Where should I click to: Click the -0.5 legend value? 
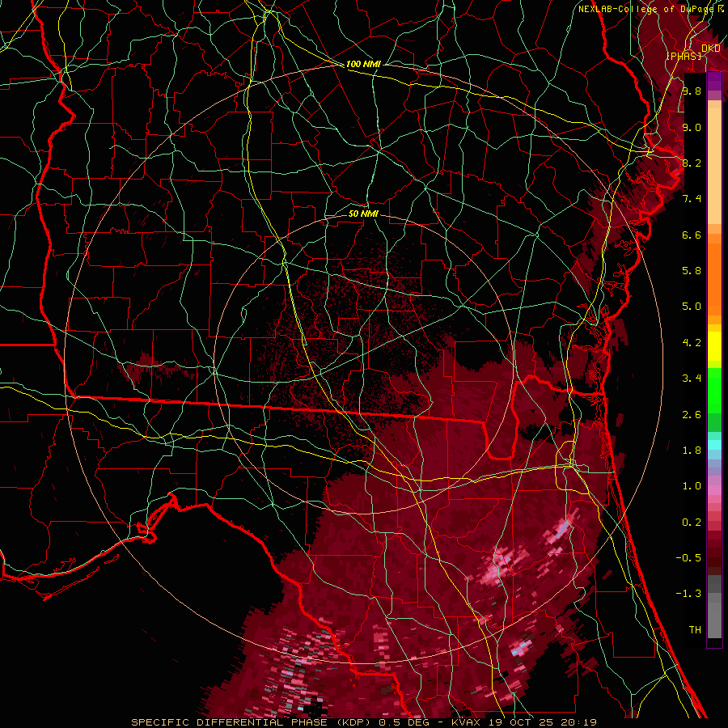pos(688,558)
